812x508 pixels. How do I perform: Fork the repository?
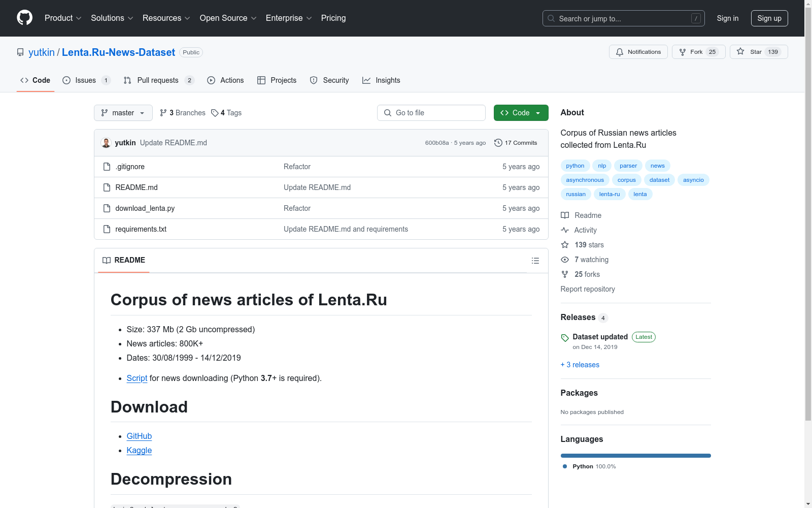(x=698, y=52)
